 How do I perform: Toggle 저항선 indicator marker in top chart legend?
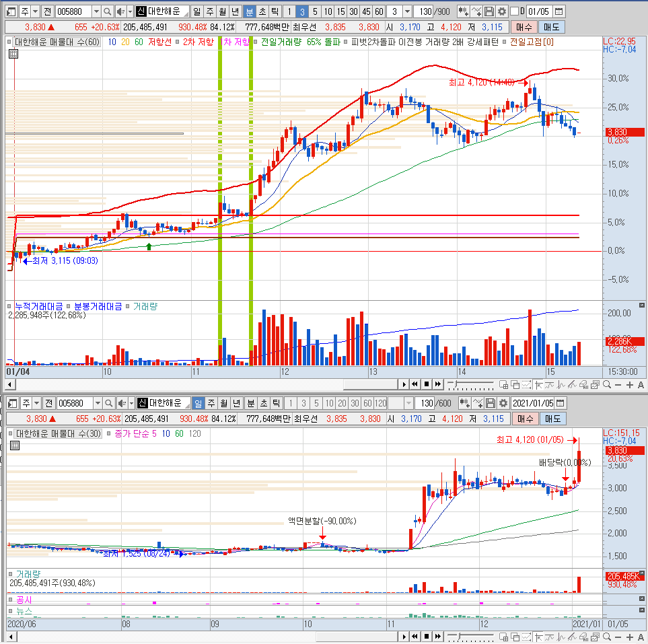point(177,42)
